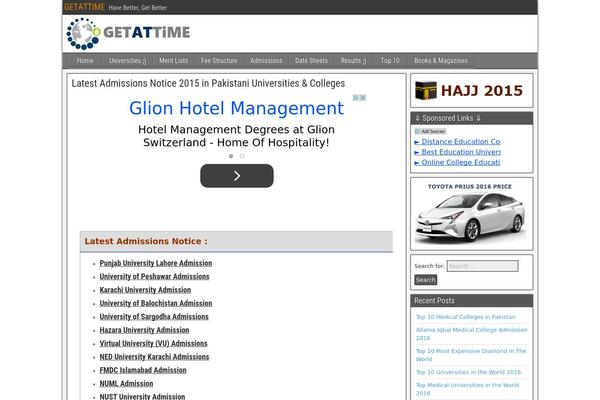Open Top 10 Most Expensive Diamond post

(471, 355)
